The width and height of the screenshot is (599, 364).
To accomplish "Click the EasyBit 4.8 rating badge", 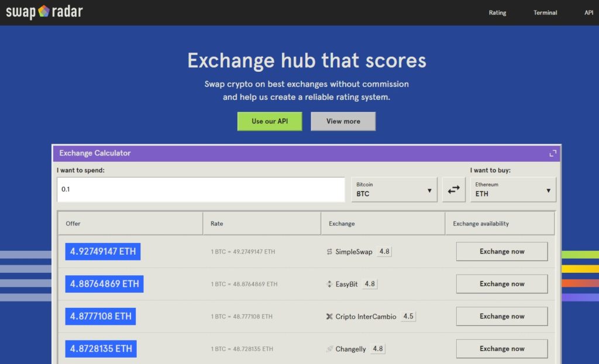I will pyautogui.click(x=370, y=284).
